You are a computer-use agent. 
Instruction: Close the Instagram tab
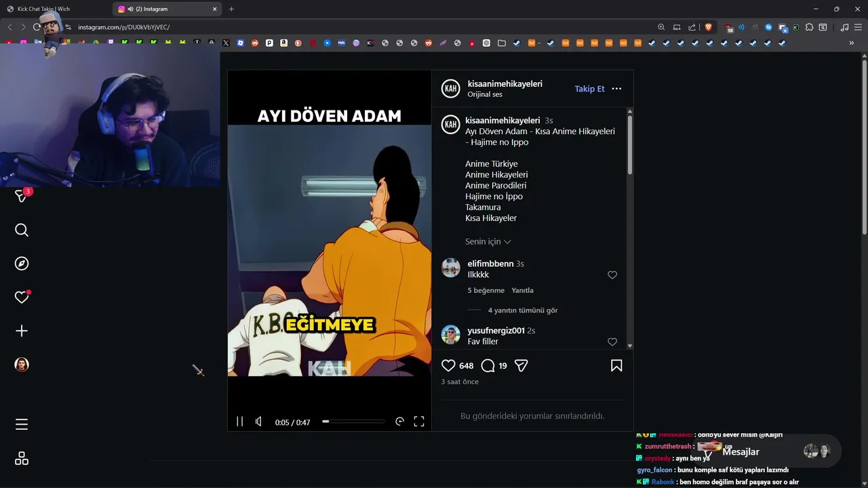click(x=215, y=9)
